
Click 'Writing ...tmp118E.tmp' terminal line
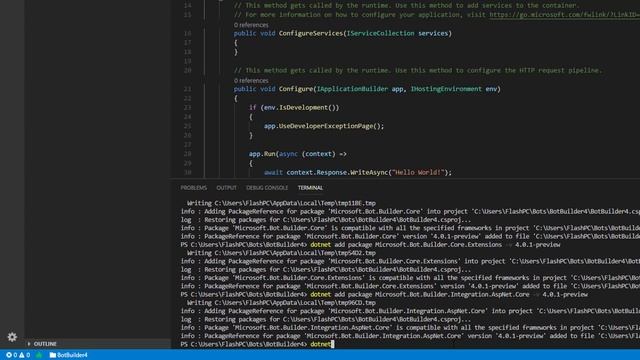coord(281,203)
